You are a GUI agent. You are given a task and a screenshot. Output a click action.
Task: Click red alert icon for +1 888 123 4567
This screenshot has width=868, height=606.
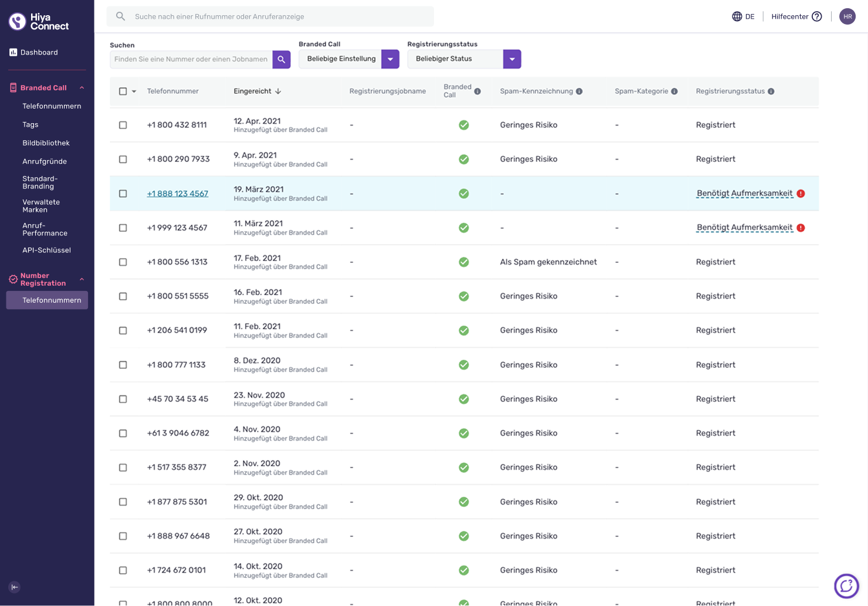[x=801, y=194]
